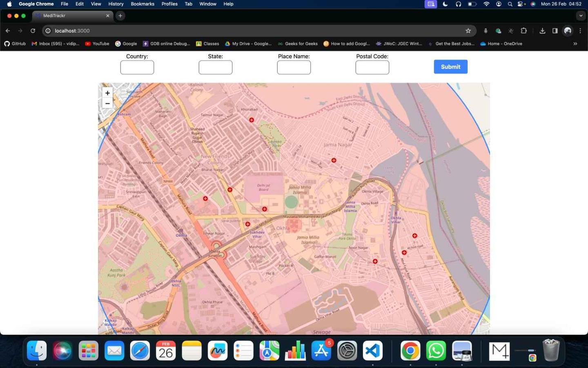This screenshot has width=588, height=368.
Task: Reload the page
Action: click(x=33, y=31)
